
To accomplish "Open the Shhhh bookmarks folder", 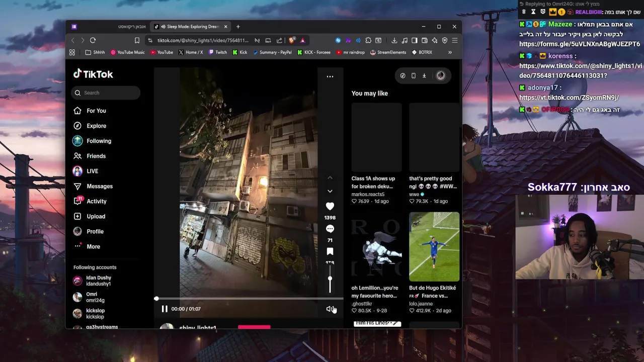I will [95, 52].
